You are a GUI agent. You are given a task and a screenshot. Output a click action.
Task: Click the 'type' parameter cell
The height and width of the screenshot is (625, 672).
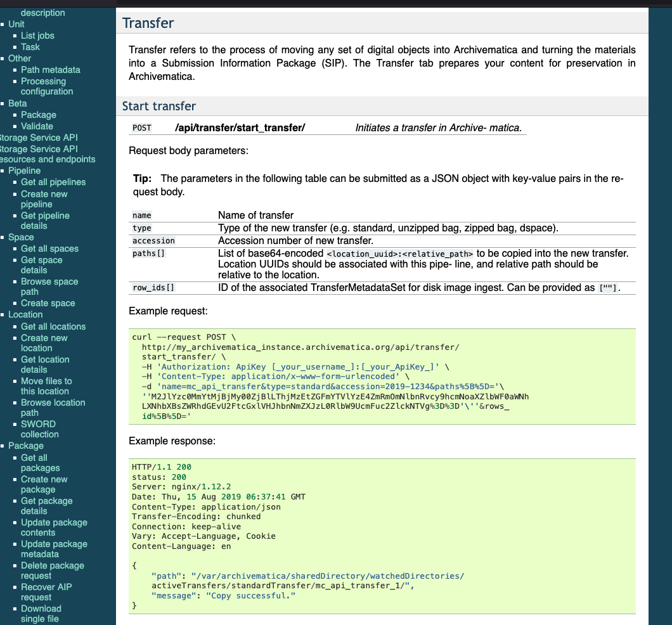tap(142, 228)
